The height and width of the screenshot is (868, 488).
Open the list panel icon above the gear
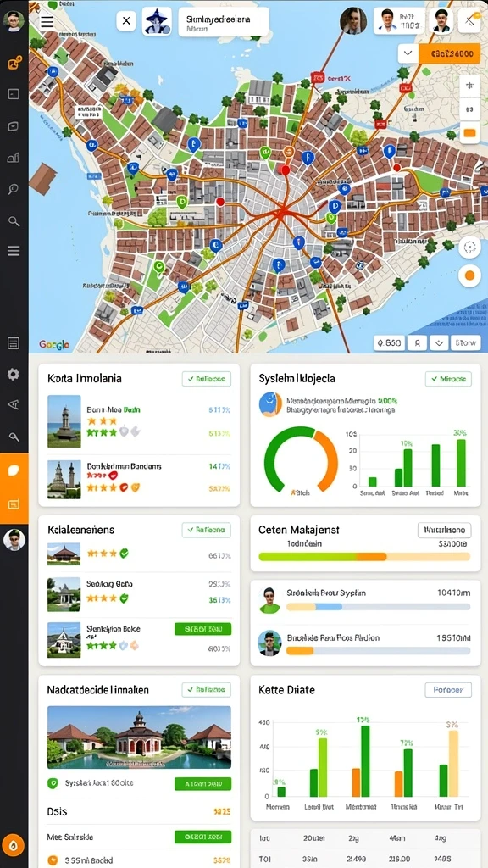point(14,343)
